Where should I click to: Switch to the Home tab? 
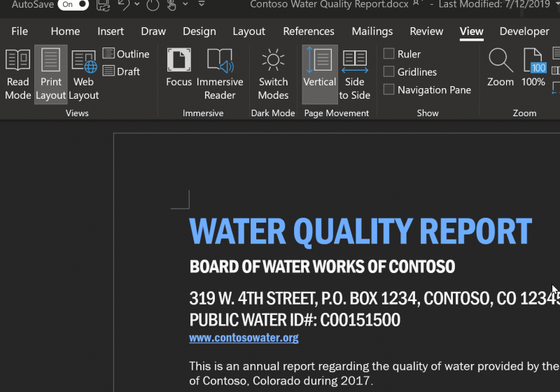65,31
